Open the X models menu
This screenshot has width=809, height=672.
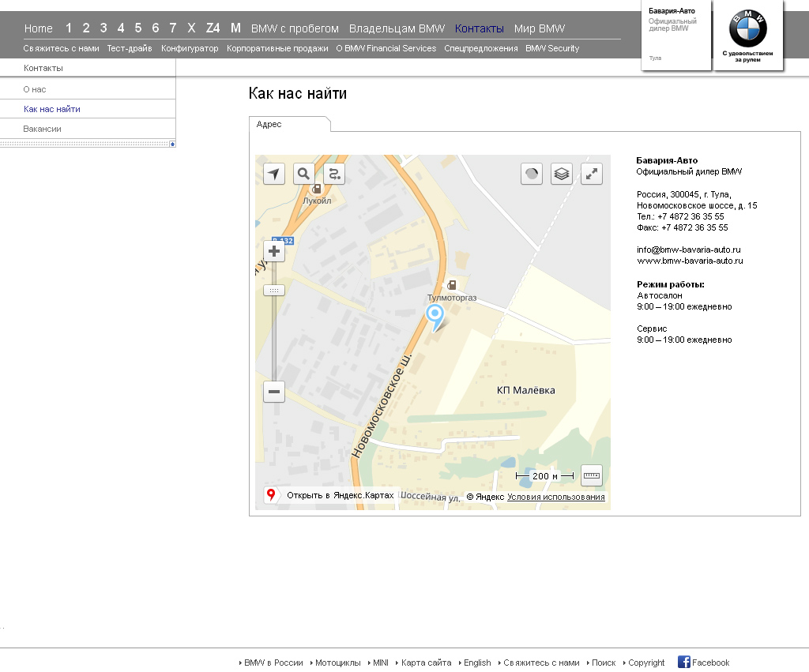point(191,28)
